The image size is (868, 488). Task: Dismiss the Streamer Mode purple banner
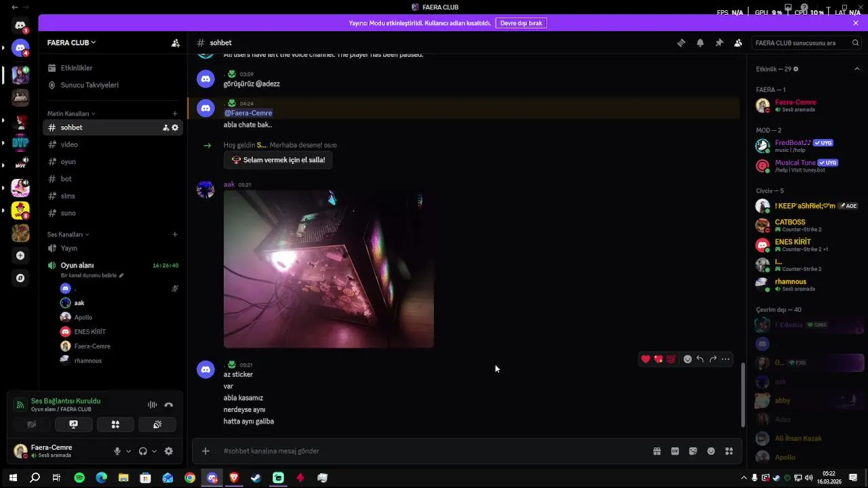tap(856, 23)
